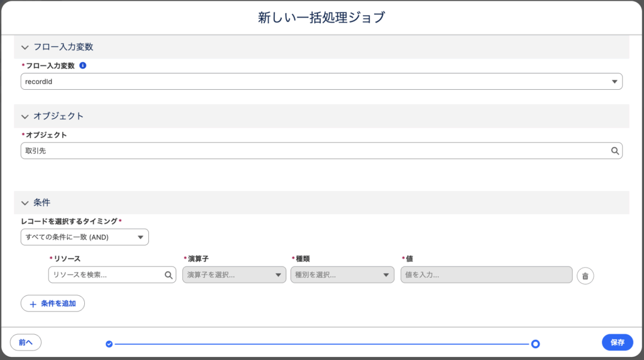Image resolution: width=644 pixels, height=360 pixels.
Task: Open the recordId flow variable dropdown
Action: 321,81
